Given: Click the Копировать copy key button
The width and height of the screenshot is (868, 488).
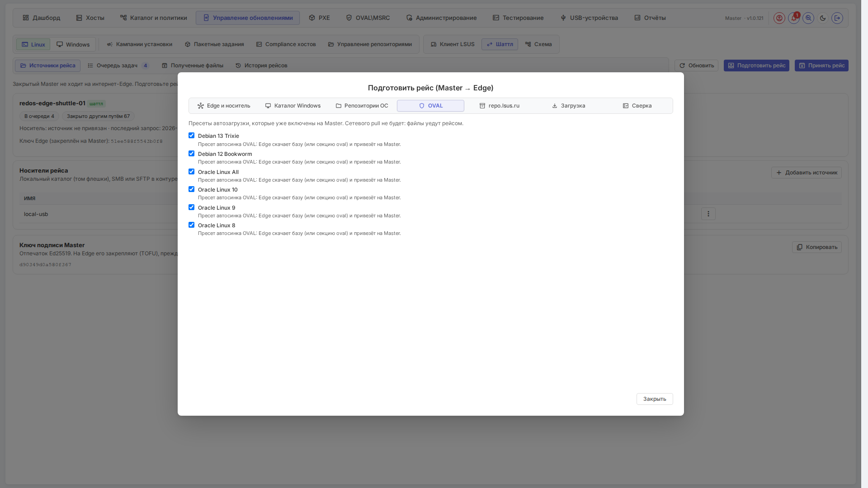Looking at the screenshot, I should (x=816, y=247).
